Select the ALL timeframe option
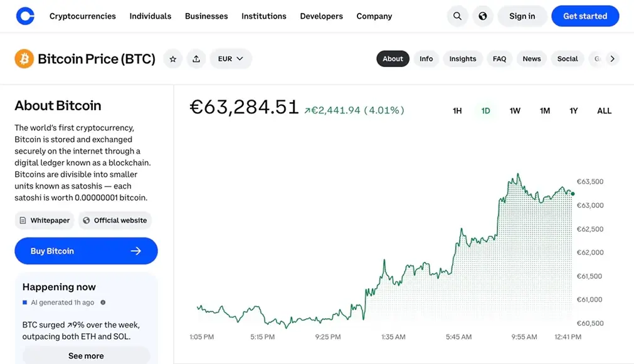This screenshot has width=634, height=364. tap(603, 110)
